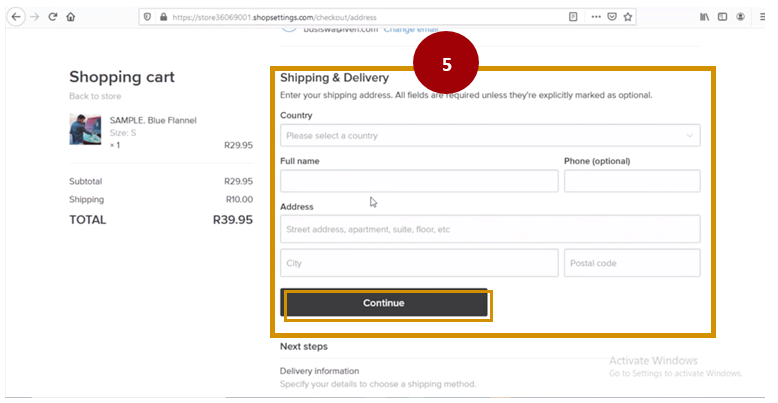778x403 pixels.
Task: Click the Continue button
Action: (x=384, y=303)
